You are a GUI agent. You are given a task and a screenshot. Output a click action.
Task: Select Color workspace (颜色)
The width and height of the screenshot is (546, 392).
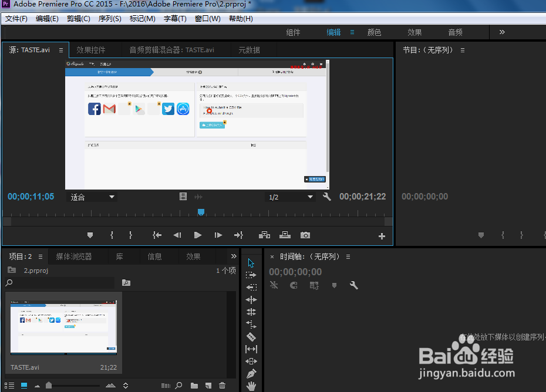375,32
